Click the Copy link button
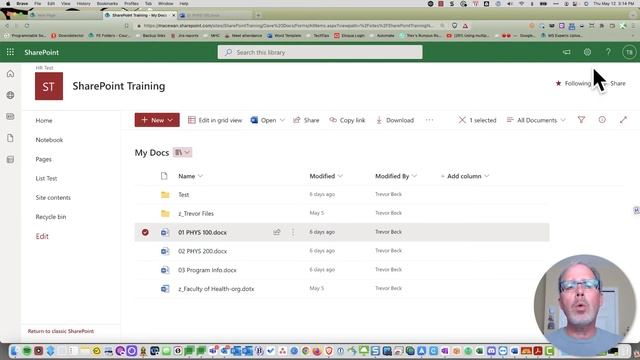The image size is (640, 360). point(347,120)
